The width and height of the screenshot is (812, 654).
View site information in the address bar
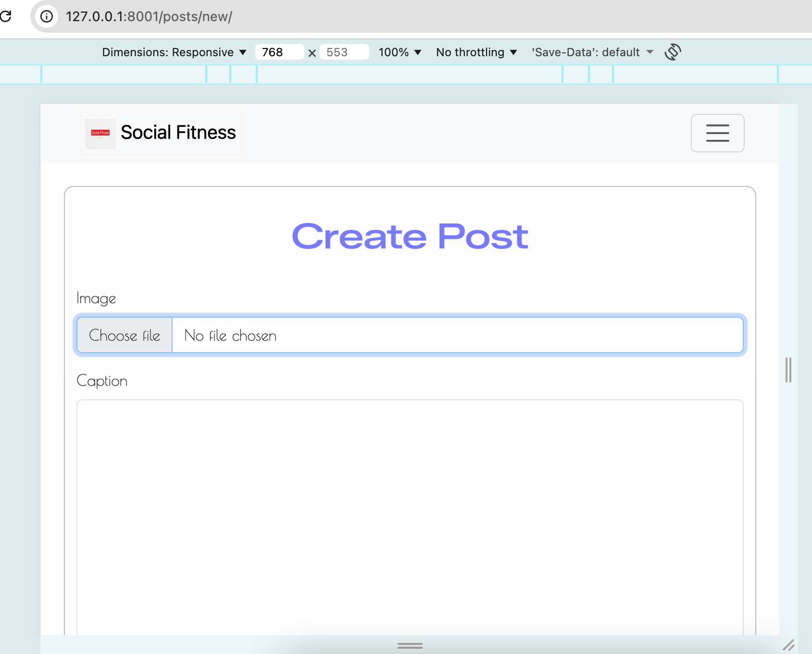click(46, 16)
